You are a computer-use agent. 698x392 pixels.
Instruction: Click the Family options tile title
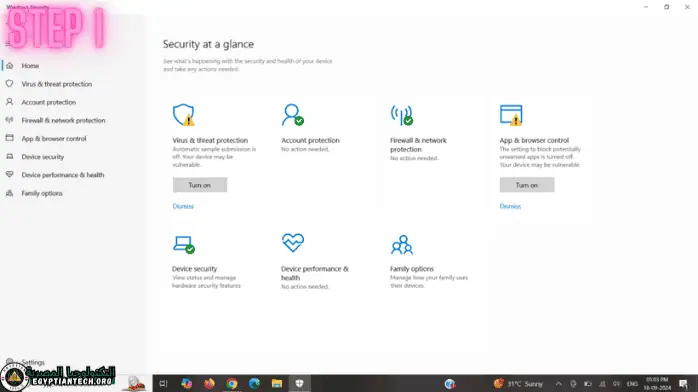412,269
